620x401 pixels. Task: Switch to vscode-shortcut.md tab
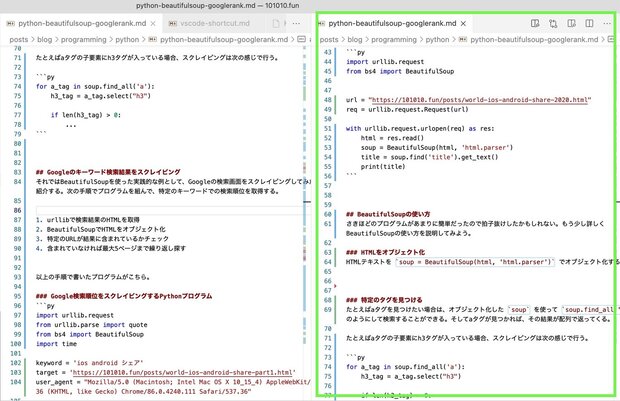215,24
